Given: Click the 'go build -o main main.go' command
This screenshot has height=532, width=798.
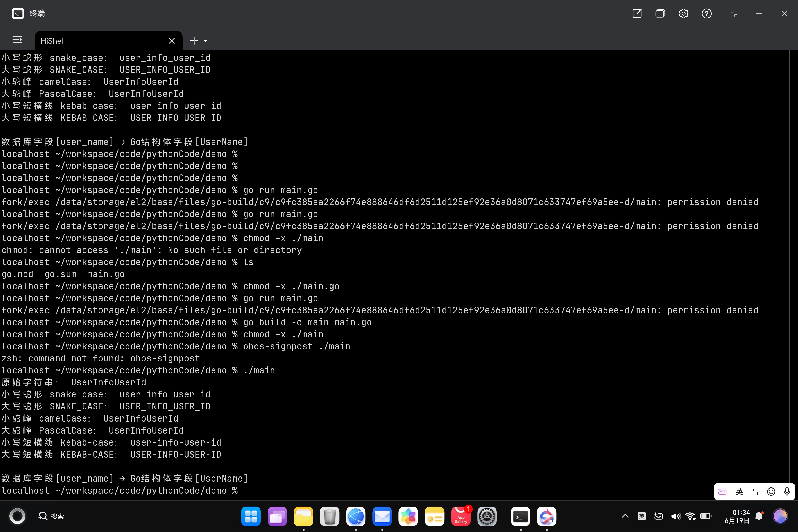Looking at the screenshot, I should 307,322.
